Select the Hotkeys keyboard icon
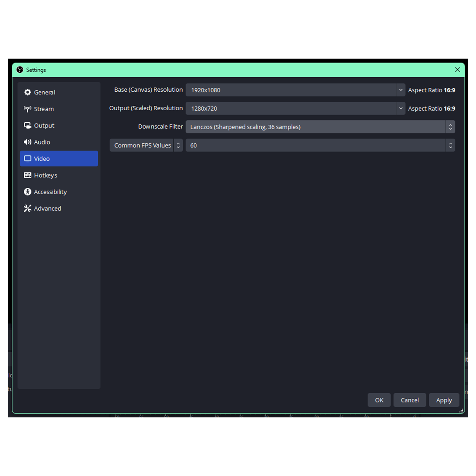 (x=27, y=175)
